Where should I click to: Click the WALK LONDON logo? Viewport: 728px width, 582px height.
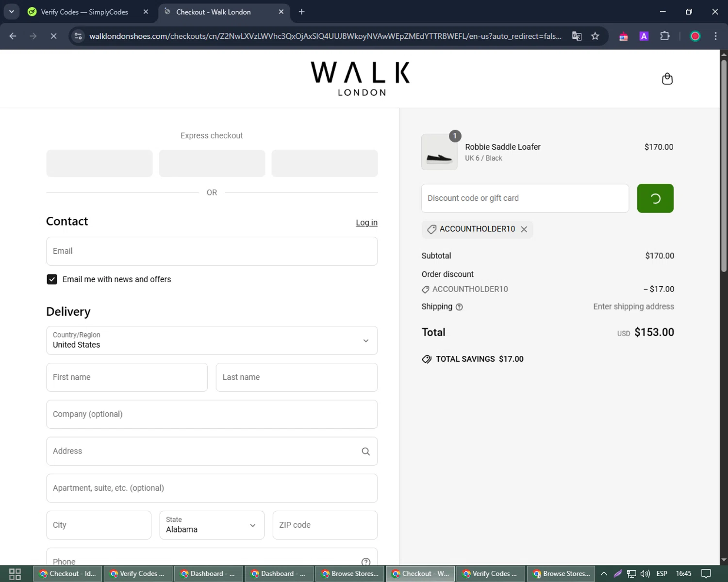pos(360,79)
